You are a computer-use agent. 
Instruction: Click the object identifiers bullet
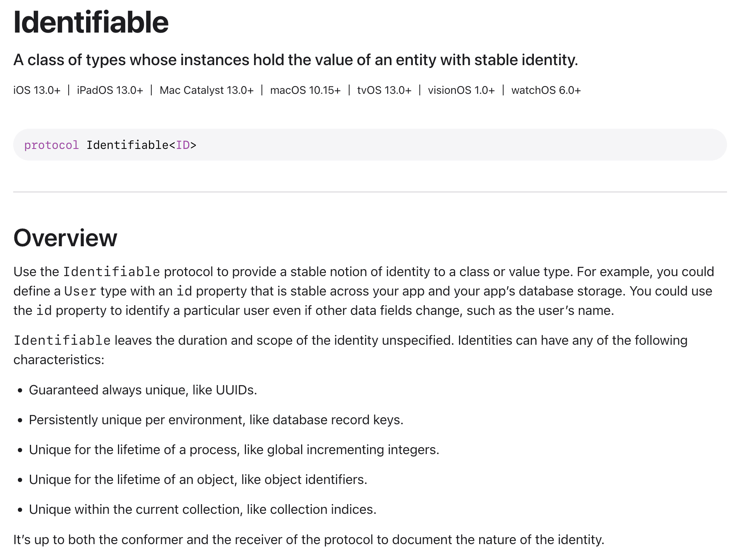(x=198, y=480)
